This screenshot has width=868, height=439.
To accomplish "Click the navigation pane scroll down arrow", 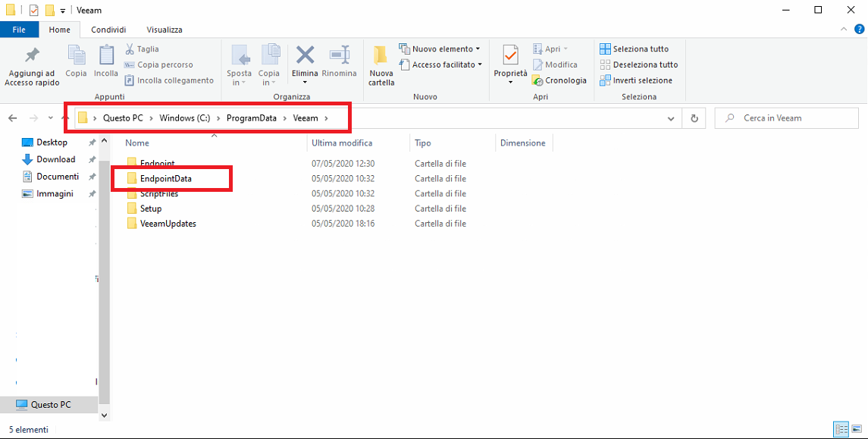I will pyautogui.click(x=104, y=414).
